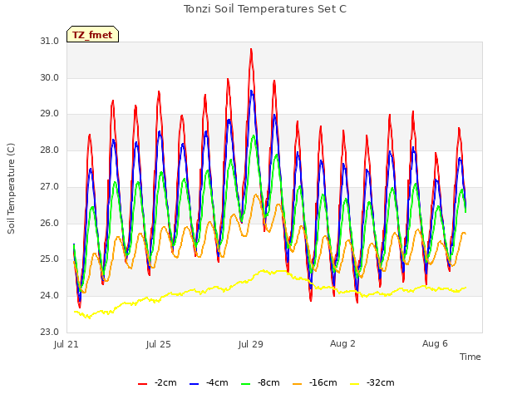
Task: Select the -8cm legend label
Action: click(268, 382)
